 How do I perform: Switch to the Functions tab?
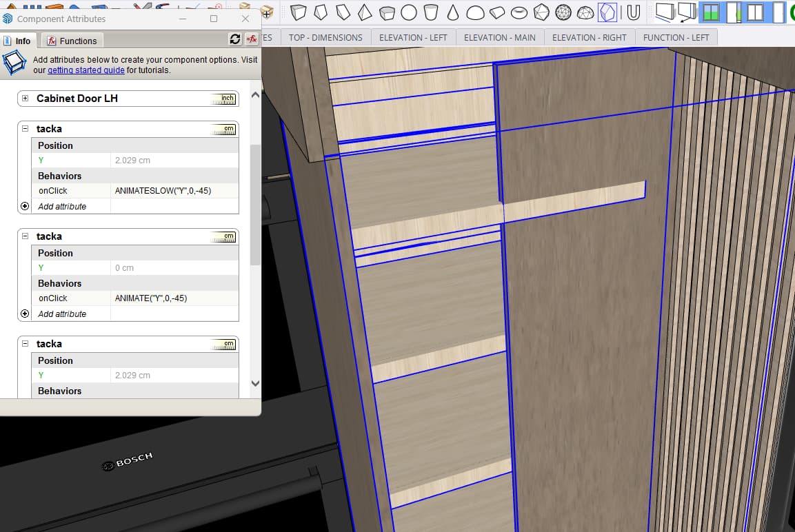[x=72, y=40]
